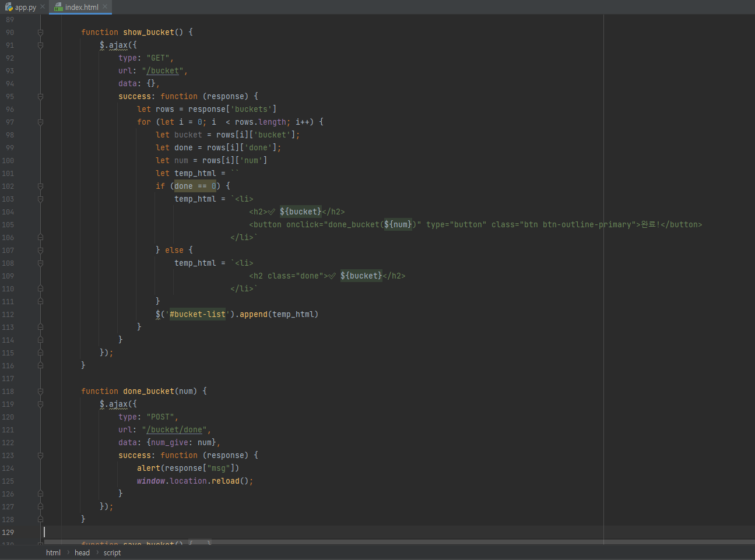Image resolution: width=755 pixels, height=560 pixels.
Task: Click the 'buckets' string on line 96
Action: [x=251, y=109]
